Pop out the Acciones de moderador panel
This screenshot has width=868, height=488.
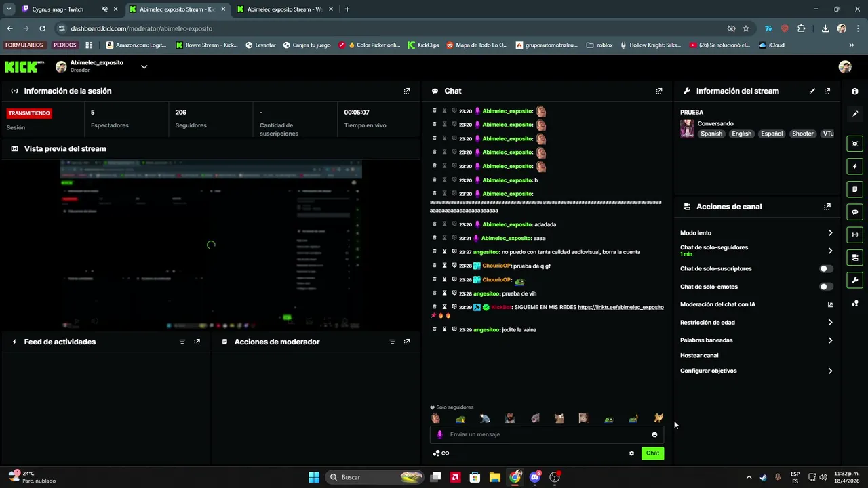407,342
